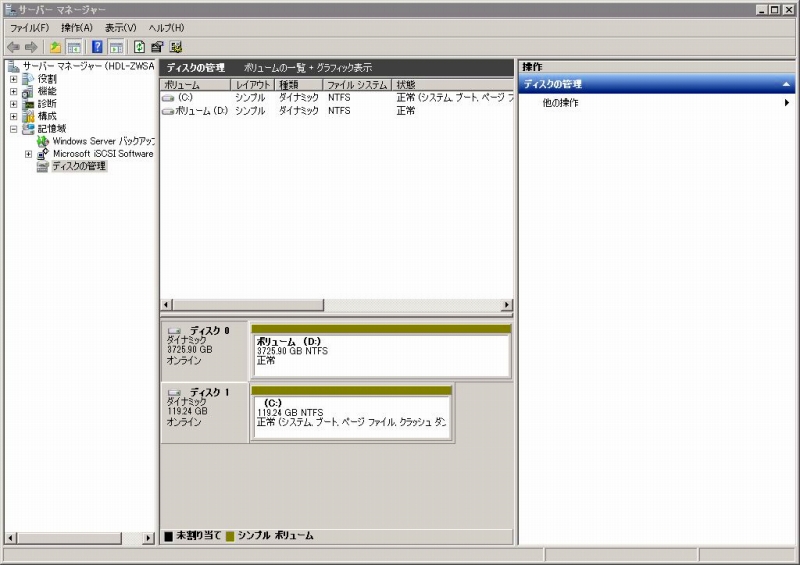Collapse the ディスクの管理 actions section header
The height and width of the screenshot is (565, 800).
click(786, 85)
